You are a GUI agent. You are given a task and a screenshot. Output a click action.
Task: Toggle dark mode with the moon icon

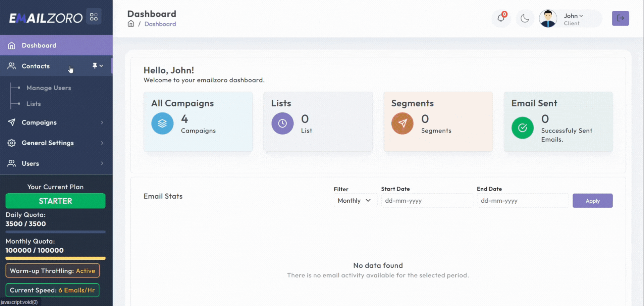click(525, 18)
